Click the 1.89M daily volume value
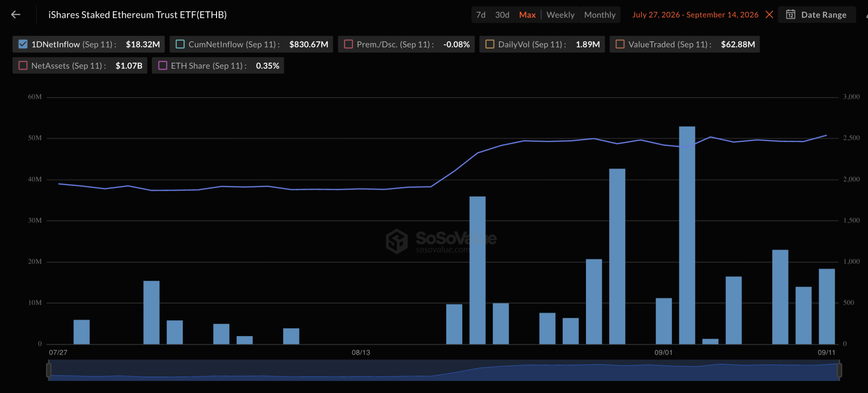Screen dimensions: 868x393 [588, 44]
